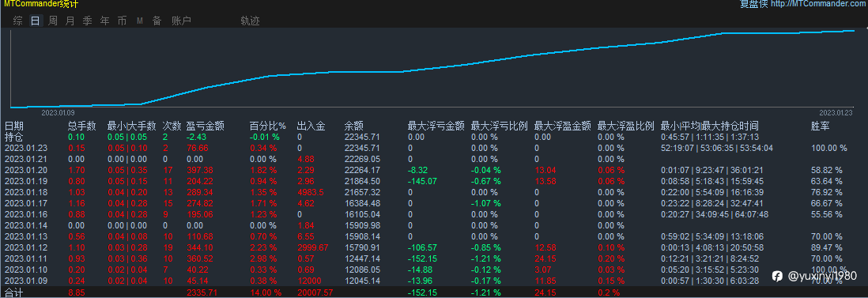The height and width of the screenshot is (298, 868).
Task: Click the 盈亏金额 column header
Action: click(x=206, y=126)
